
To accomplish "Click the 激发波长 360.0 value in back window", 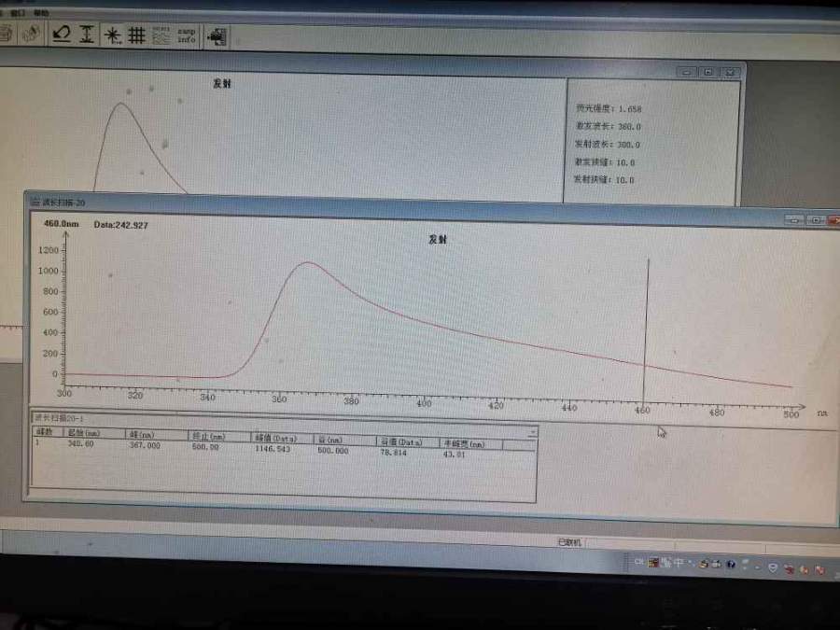I will (629, 127).
